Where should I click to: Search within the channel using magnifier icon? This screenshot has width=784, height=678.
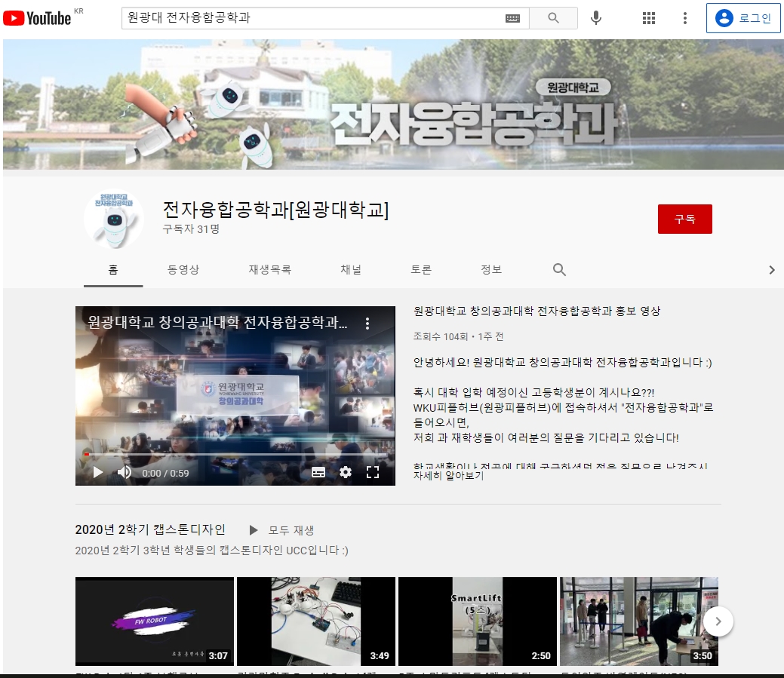[559, 270]
